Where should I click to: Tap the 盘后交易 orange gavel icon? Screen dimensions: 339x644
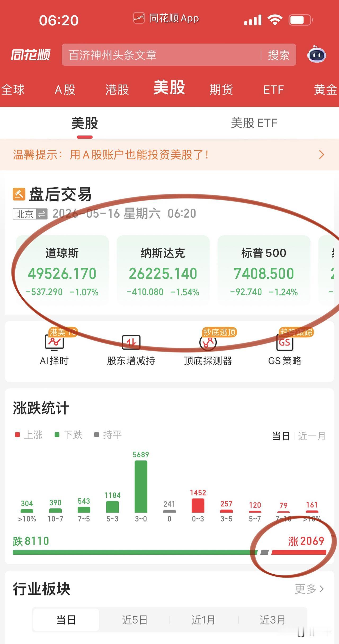[x=19, y=194]
